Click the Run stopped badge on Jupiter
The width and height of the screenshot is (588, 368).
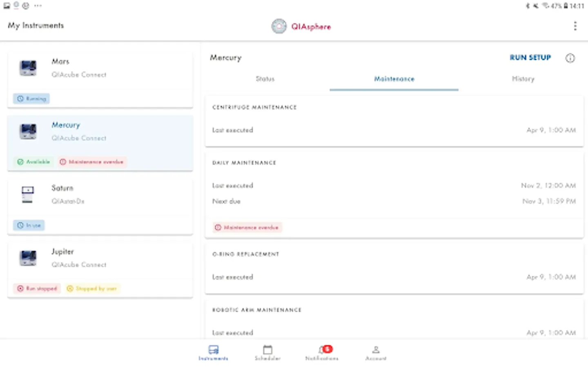click(37, 289)
